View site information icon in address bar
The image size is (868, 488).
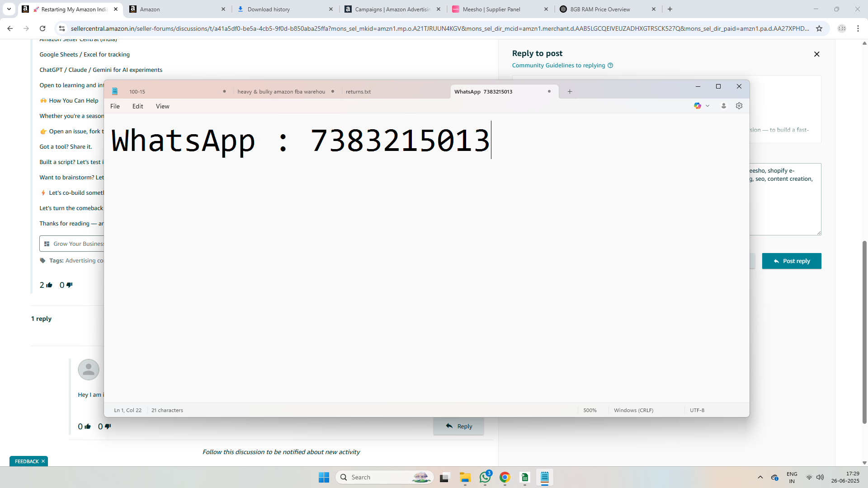pos(62,28)
